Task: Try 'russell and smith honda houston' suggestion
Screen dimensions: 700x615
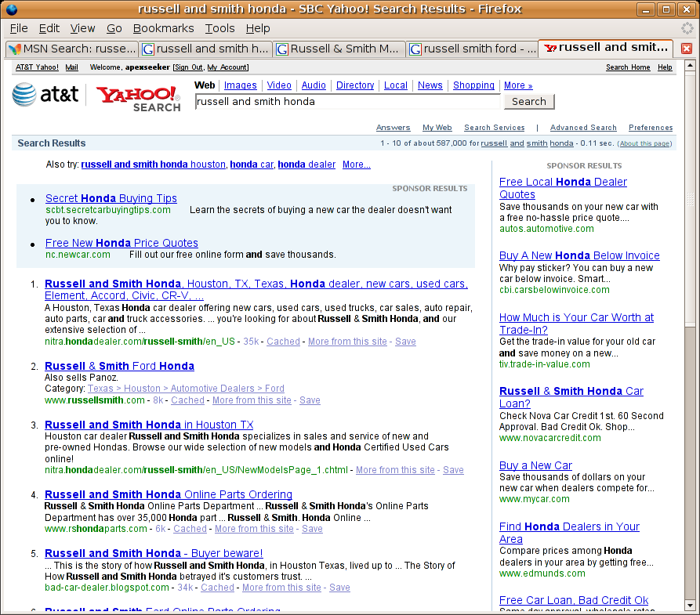Action: point(153,165)
